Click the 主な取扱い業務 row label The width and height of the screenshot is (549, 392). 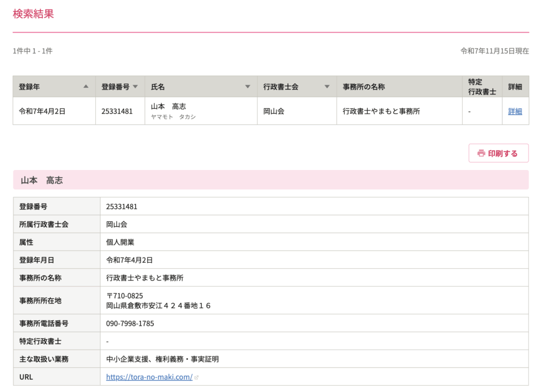coord(44,359)
